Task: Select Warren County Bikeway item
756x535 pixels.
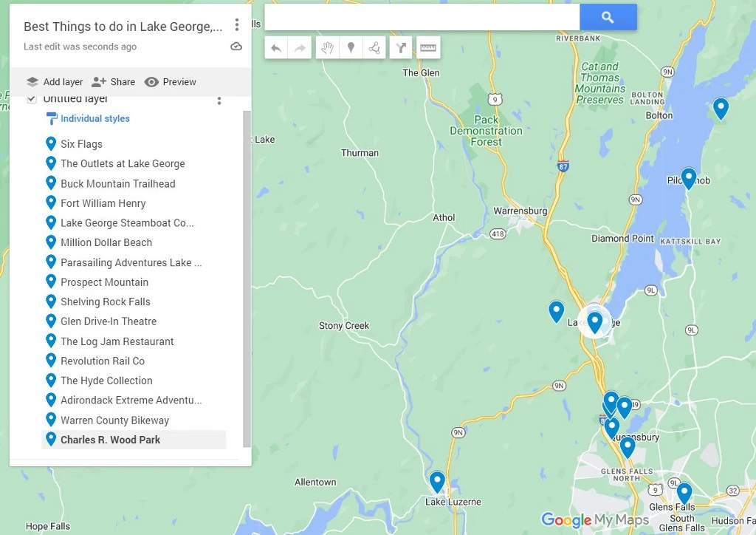Action: tap(134, 420)
